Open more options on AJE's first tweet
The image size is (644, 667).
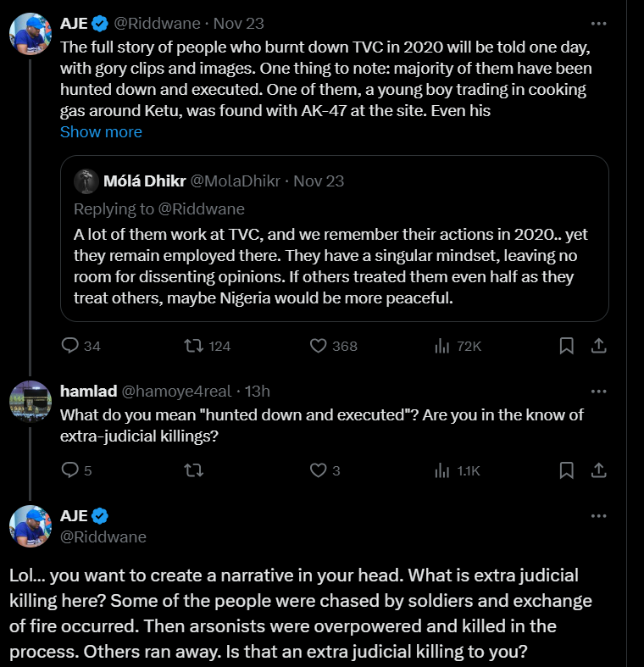[598, 23]
